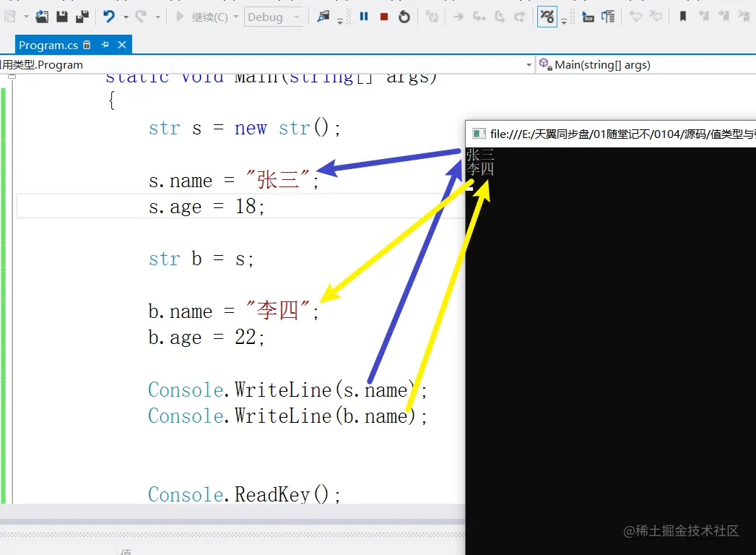Click the Step Out icon
The width and height of the screenshot is (756, 555).
pyautogui.click(x=519, y=17)
